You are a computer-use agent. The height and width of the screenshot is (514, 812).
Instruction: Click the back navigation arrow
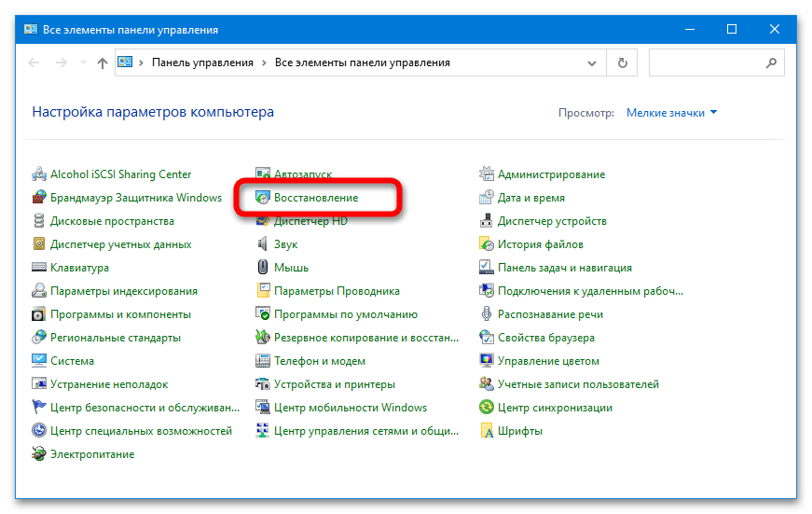(34, 63)
